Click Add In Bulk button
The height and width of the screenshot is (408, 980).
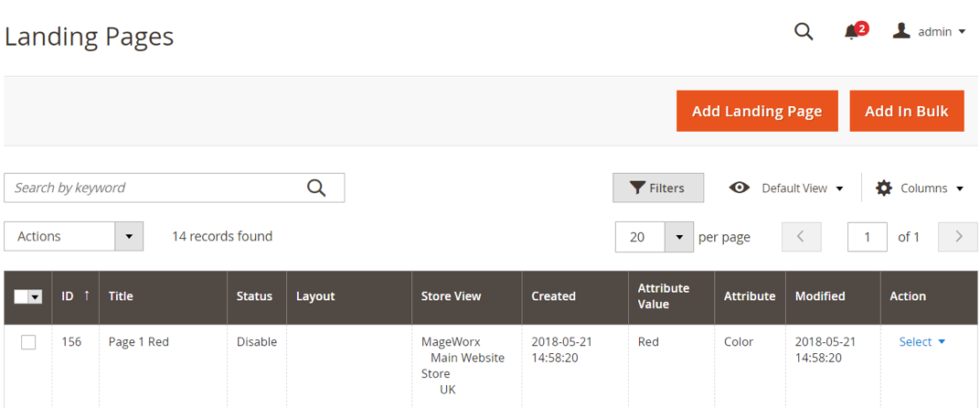(907, 112)
